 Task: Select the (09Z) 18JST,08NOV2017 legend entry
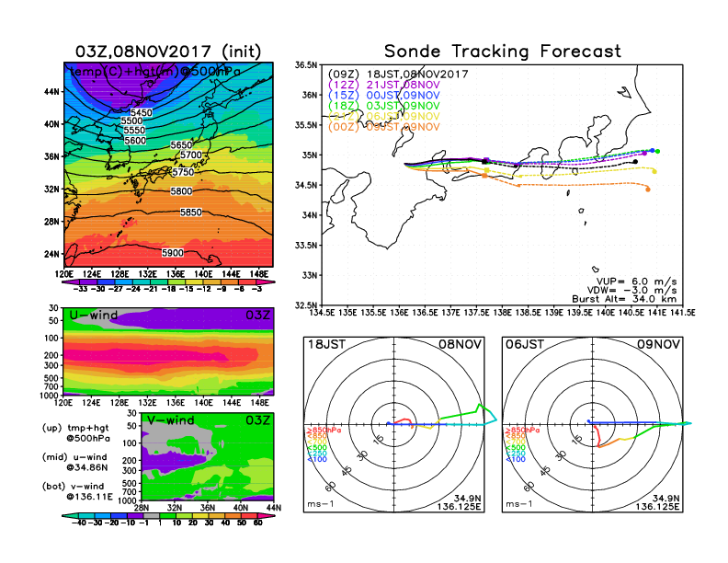[398, 74]
